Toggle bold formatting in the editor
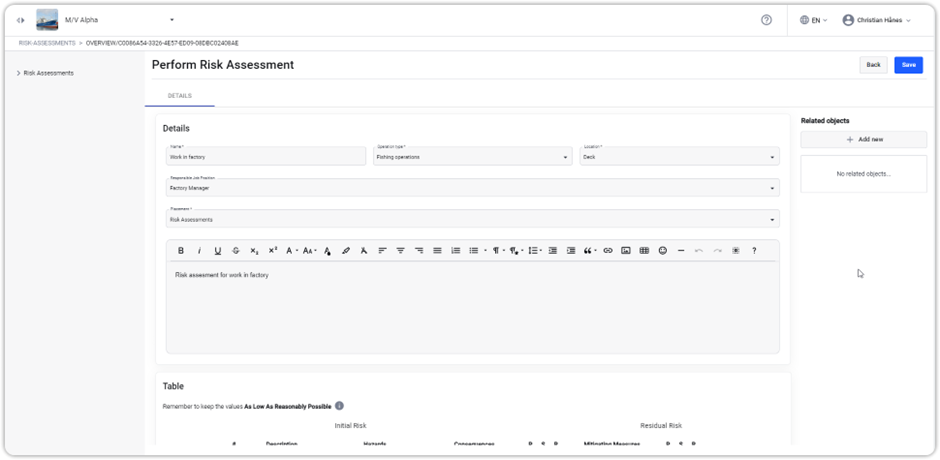 181,251
